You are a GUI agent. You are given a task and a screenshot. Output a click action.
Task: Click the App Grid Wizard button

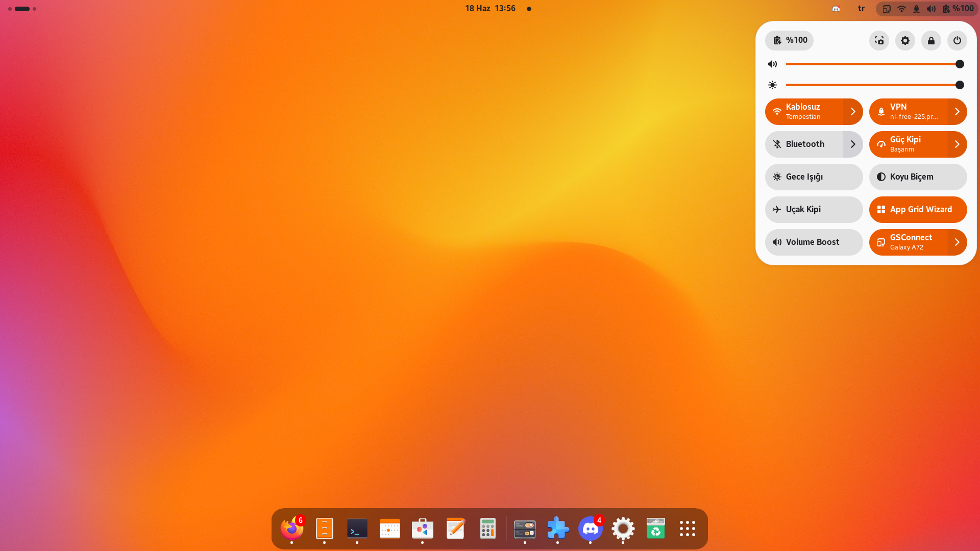tap(918, 209)
